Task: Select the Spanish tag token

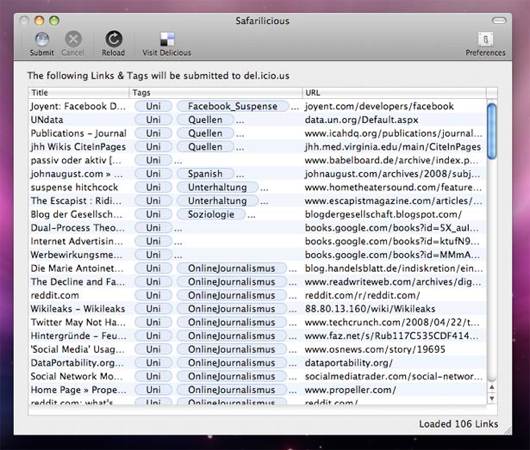Action: (x=205, y=174)
